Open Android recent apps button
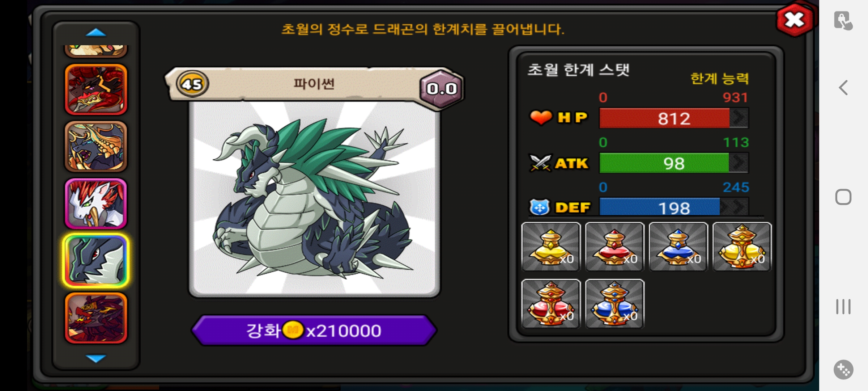The width and height of the screenshot is (868, 391). pyautogui.click(x=843, y=307)
